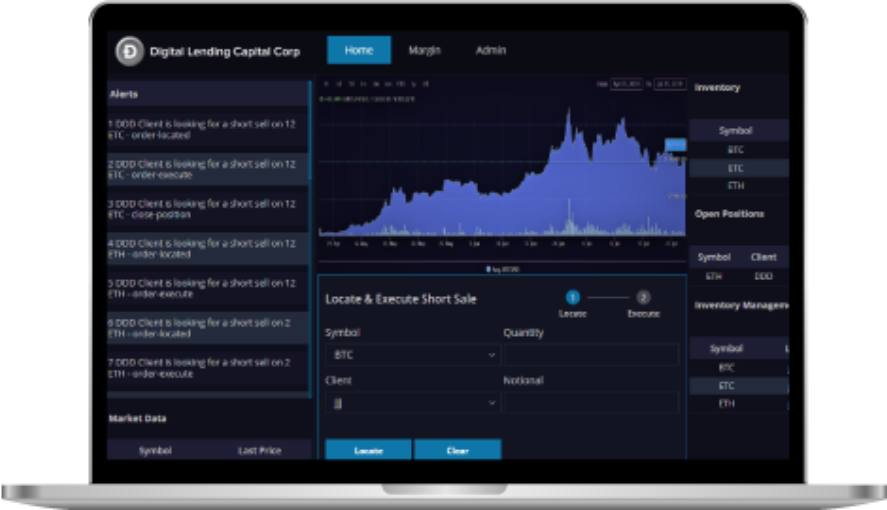
Task: Open the Margin tab
Action: [425, 50]
